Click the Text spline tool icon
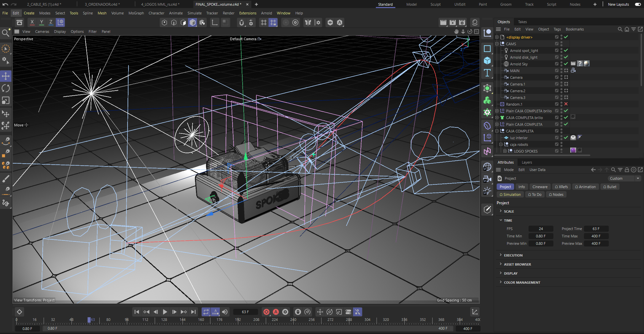Image resolution: width=644 pixels, height=334 pixels. click(487, 73)
